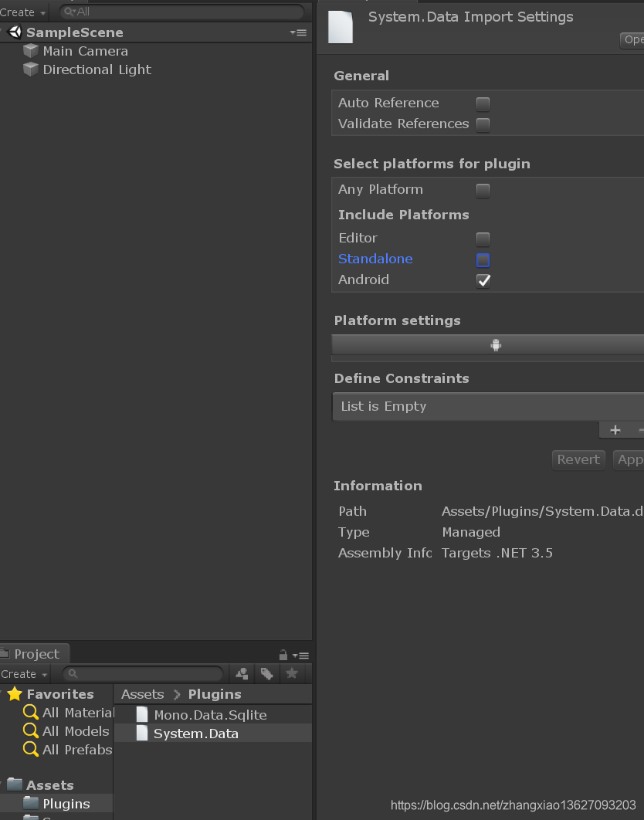Click the favorites star icon in Project toolbar
The image size is (644, 820).
(291, 674)
